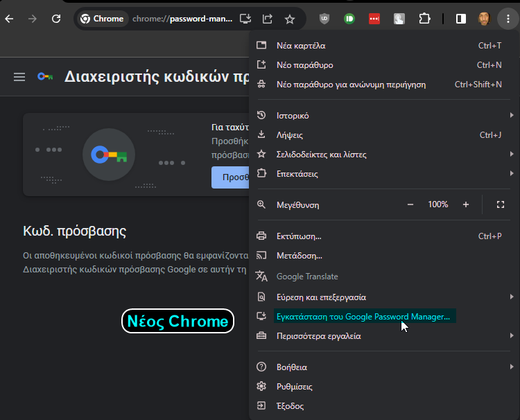Click the Google Translate menu entry
The width and height of the screenshot is (520, 420).
pos(383,277)
